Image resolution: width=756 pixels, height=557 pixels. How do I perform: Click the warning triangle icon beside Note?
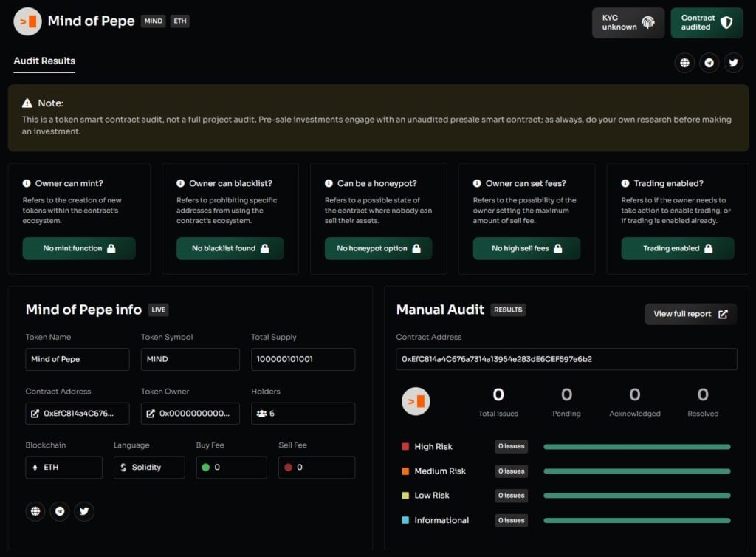27,103
